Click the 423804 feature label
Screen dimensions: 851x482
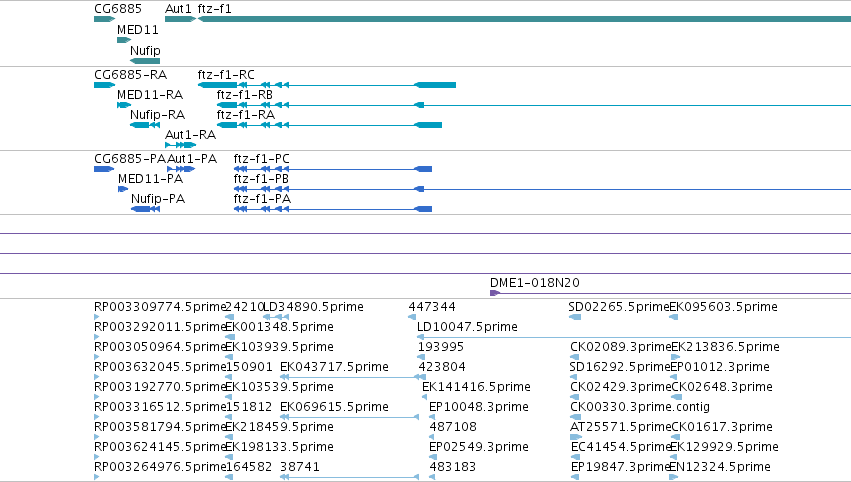click(442, 367)
